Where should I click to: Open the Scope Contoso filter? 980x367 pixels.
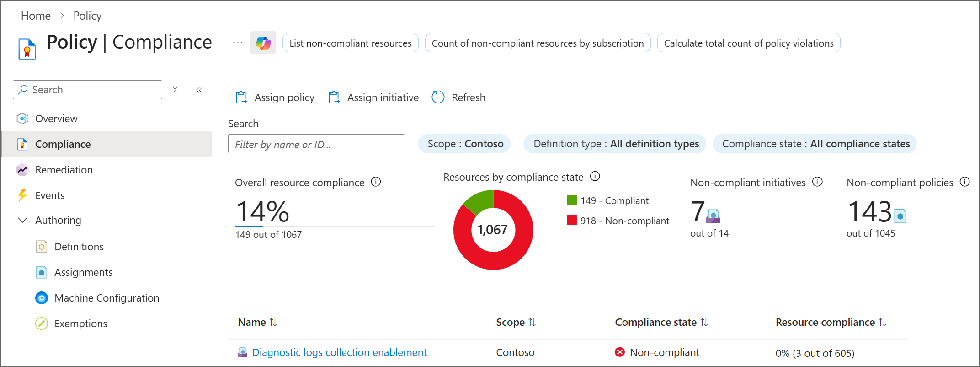464,144
